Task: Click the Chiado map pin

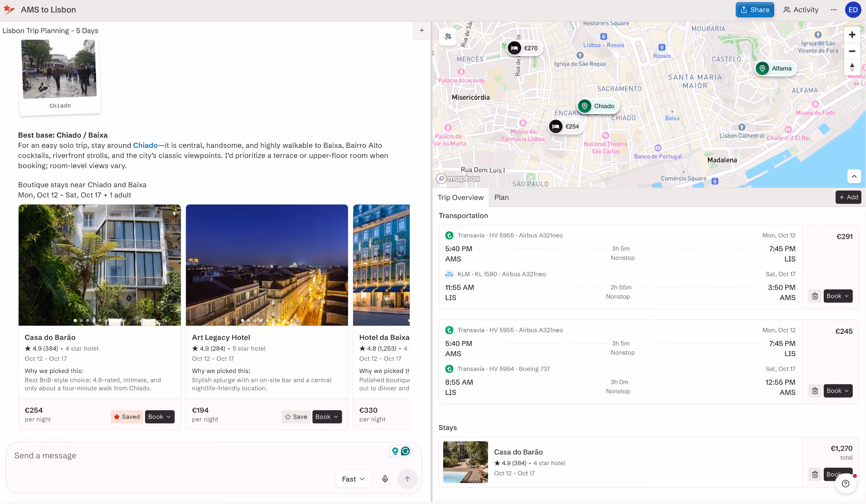Action: tap(598, 106)
